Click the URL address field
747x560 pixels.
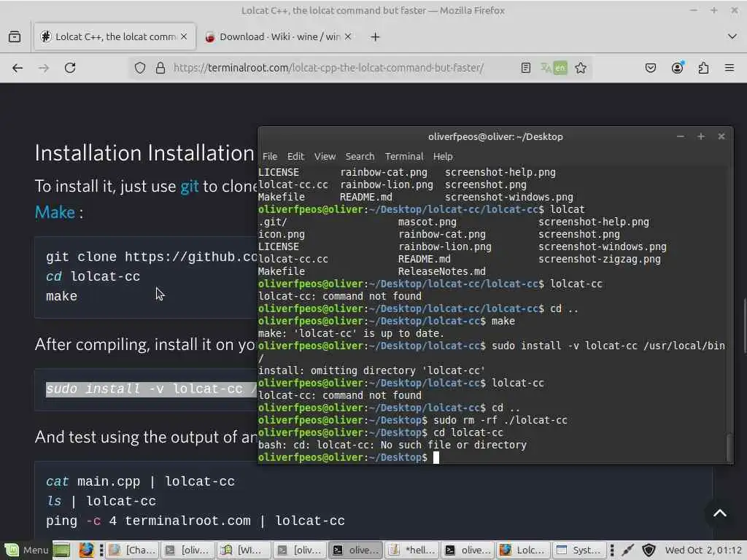point(329,68)
